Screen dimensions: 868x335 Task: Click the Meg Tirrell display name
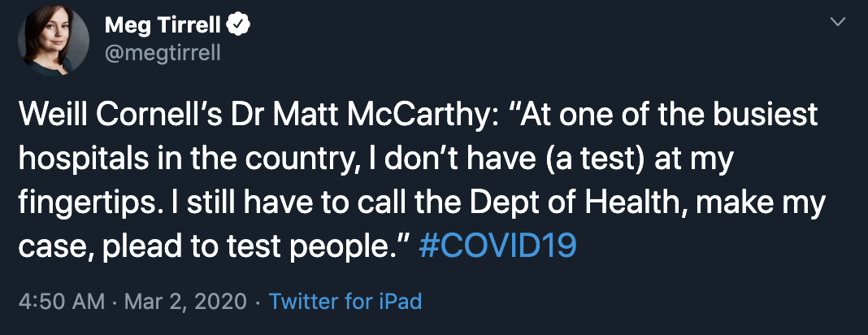click(163, 25)
